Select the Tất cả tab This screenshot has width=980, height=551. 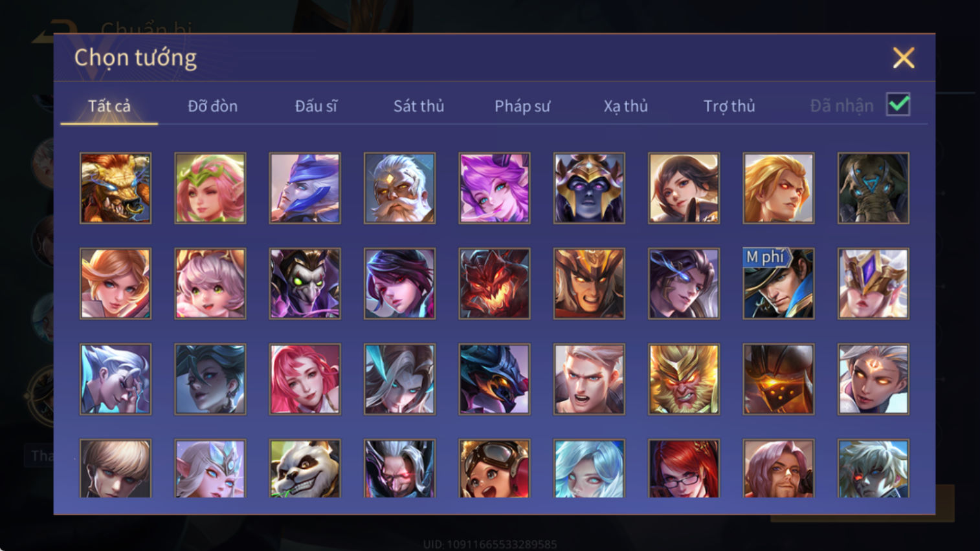coord(109,106)
